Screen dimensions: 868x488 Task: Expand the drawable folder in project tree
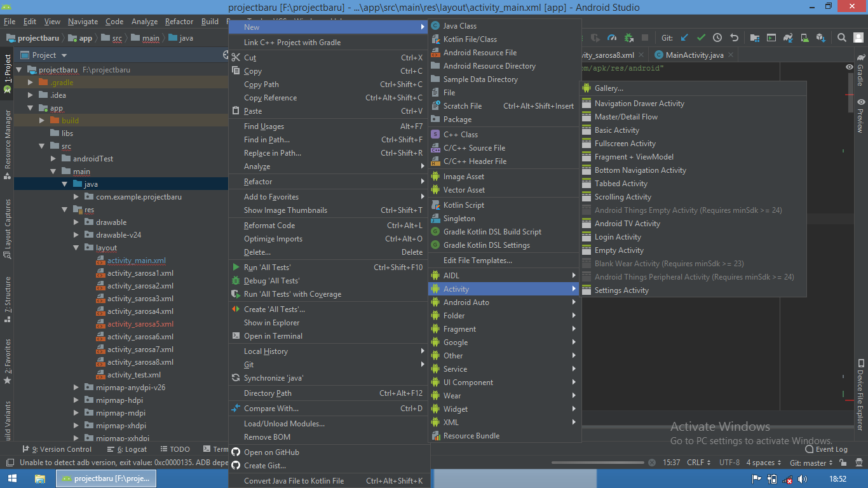(x=75, y=222)
